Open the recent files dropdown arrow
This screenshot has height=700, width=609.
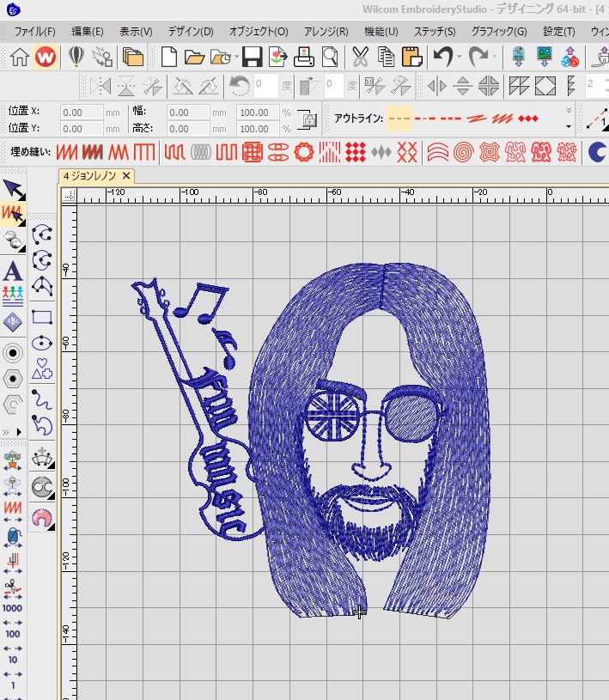point(236,58)
